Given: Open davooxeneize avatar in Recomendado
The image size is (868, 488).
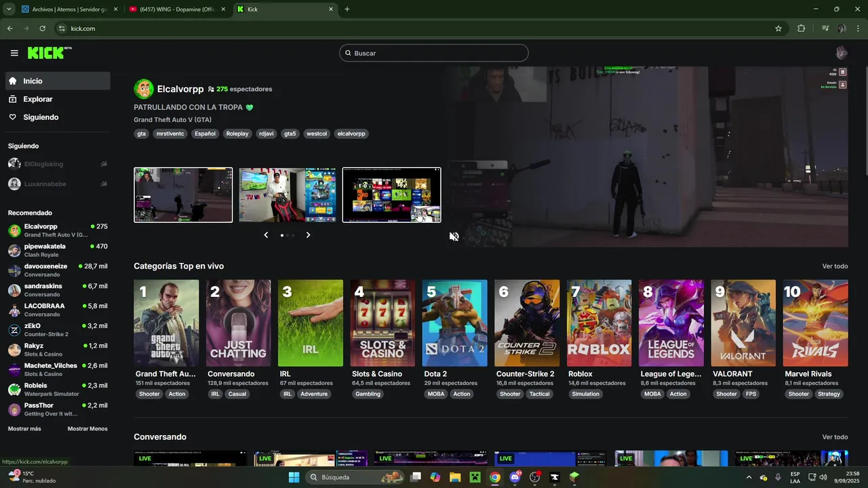Looking at the screenshot, I should [14, 270].
